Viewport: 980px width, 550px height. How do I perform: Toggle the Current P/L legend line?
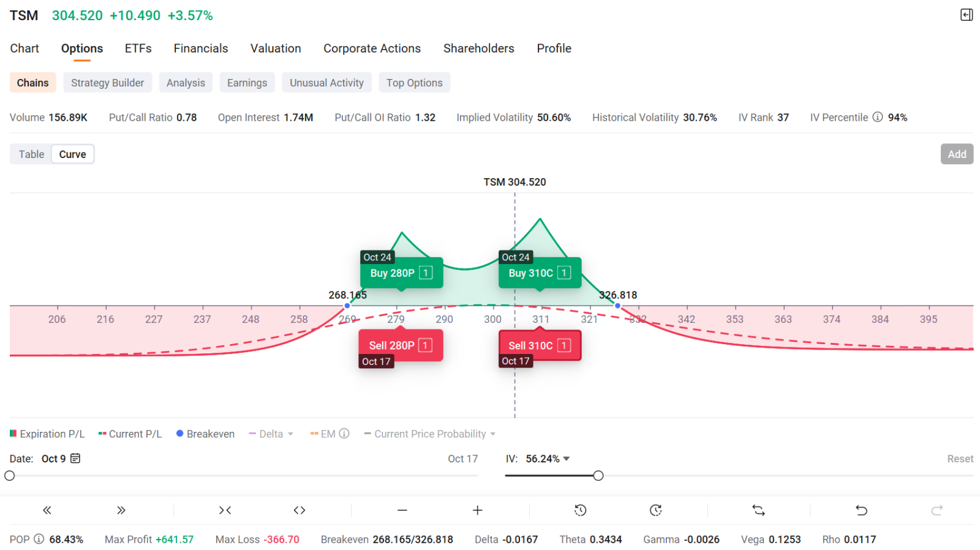click(130, 434)
